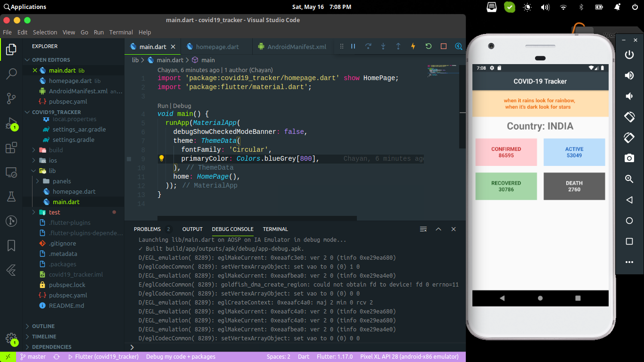Open README.md in explorer

pos(66,305)
